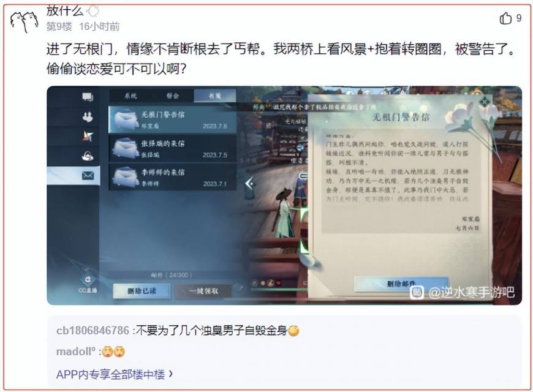Open the 李师师的来信 mail entry
Image resolution: width=533 pixels, height=392 pixels.
click(x=172, y=177)
